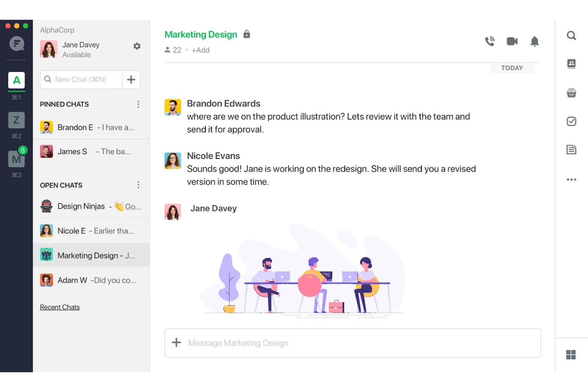588x392 pixels.
Task: Click the PINNED CHATS heading
Action: [64, 104]
